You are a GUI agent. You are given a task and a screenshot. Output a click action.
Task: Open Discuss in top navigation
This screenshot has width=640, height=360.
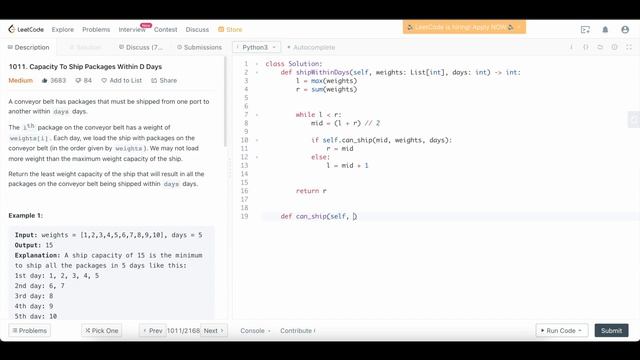(x=197, y=29)
